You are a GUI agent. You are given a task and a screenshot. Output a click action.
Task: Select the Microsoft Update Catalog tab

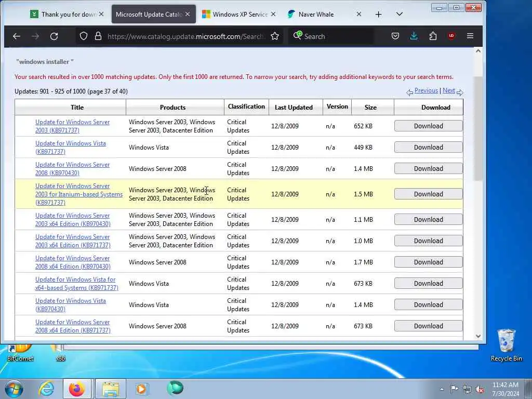click(x=153, y=14)
